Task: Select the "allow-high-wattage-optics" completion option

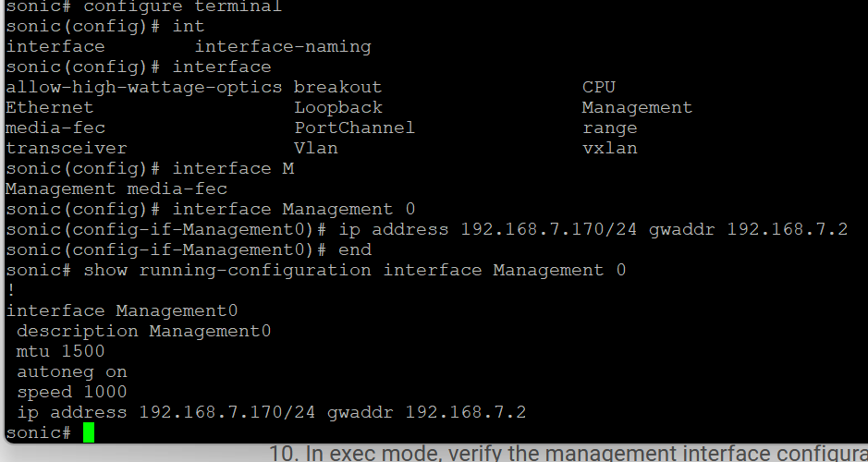Action: 143,87
